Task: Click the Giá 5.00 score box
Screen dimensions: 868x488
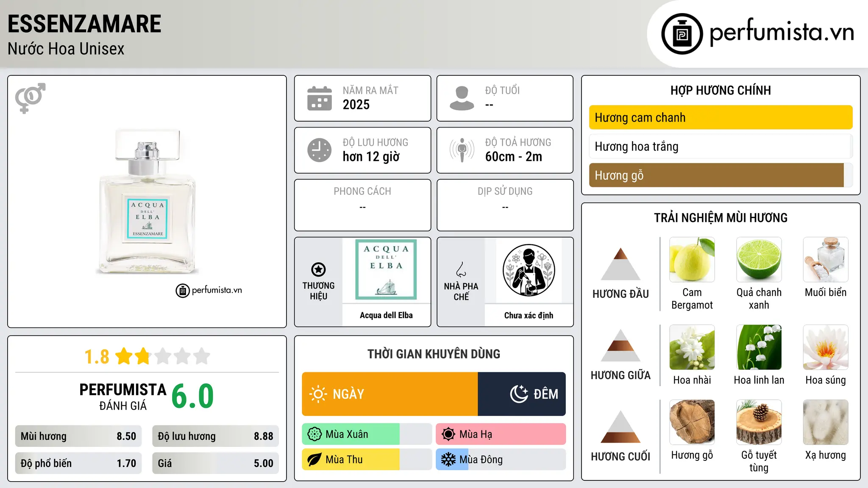Action: (215, 463)
